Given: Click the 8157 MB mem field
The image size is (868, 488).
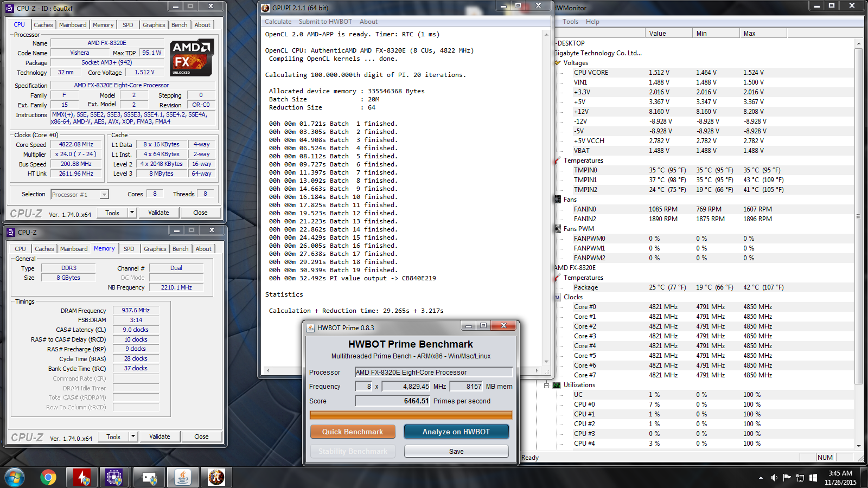Looking at the screenshot, I should pos(467,386).
